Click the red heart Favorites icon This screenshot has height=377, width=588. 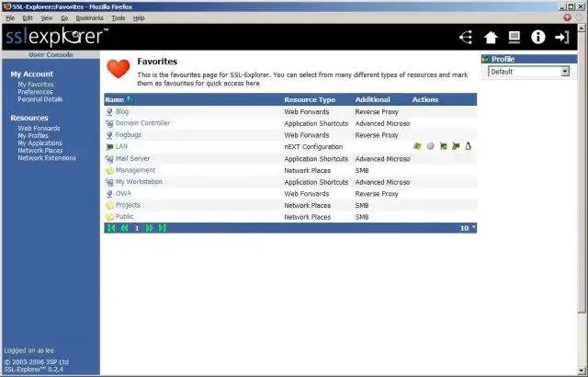(119, 69)
